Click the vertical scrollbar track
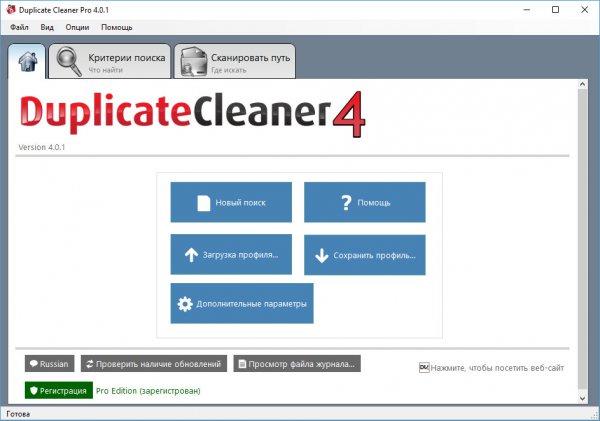Screen dimensions: 600x421 582,241
